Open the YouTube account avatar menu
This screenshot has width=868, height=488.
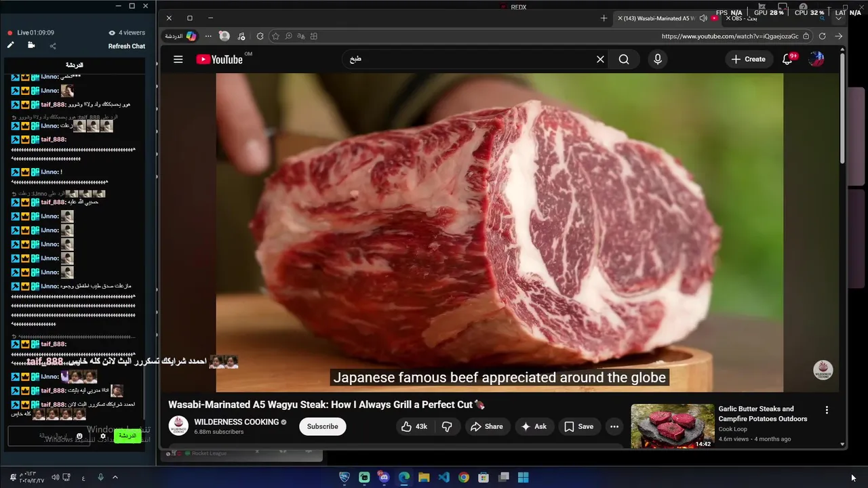point(816,59)
